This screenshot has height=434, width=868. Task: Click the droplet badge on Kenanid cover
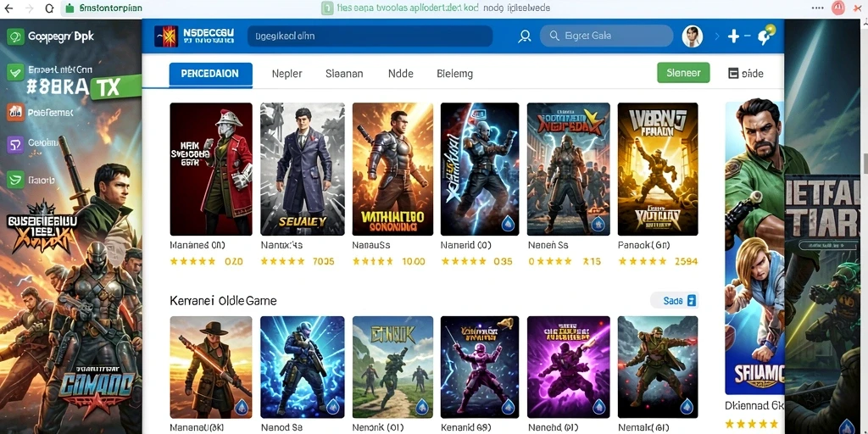click(507, 408)
